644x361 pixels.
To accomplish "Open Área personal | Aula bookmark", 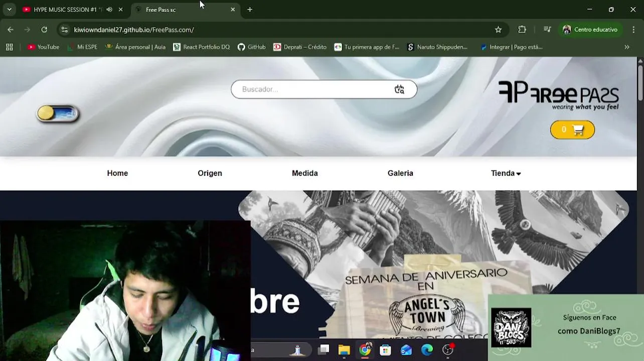I will (135, 47).
